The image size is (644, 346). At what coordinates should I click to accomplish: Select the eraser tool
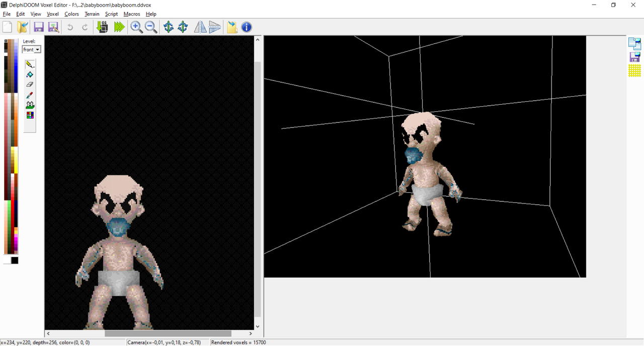click(x=30, y=85)
